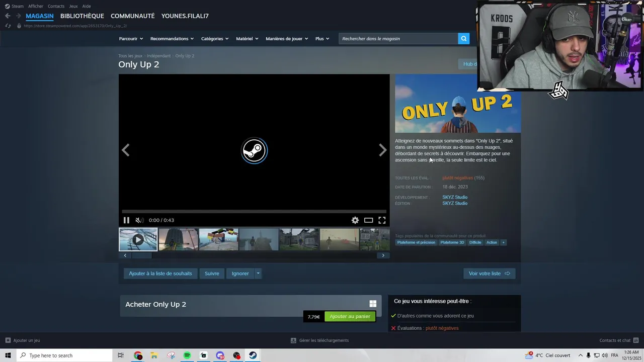Show the next media with the right arrow
The width and height of the screenshot is (644, 362).
(382, 150)
